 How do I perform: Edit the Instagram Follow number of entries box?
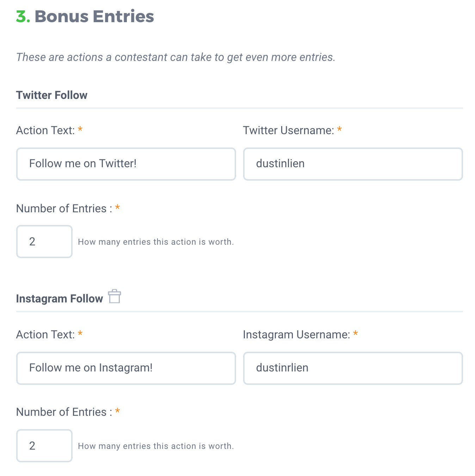point(44,446)
